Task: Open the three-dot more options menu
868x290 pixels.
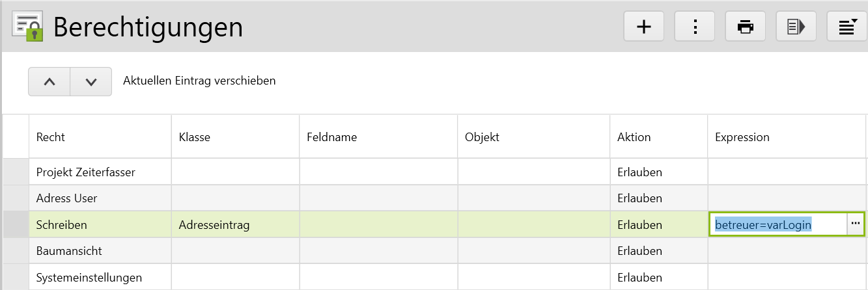Action: click(x=695, y=27)
